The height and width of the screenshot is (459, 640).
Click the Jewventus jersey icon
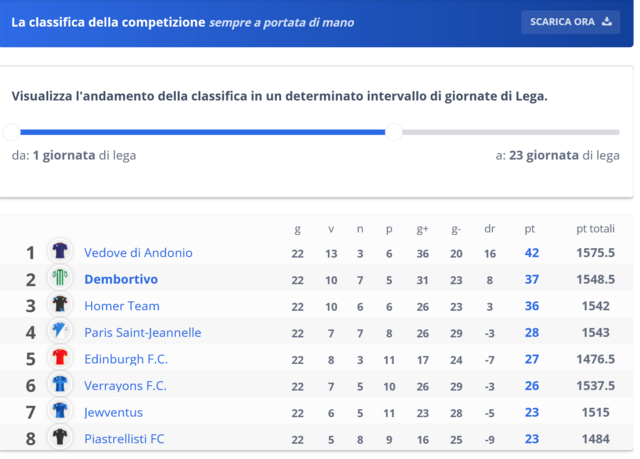(60, 410)
